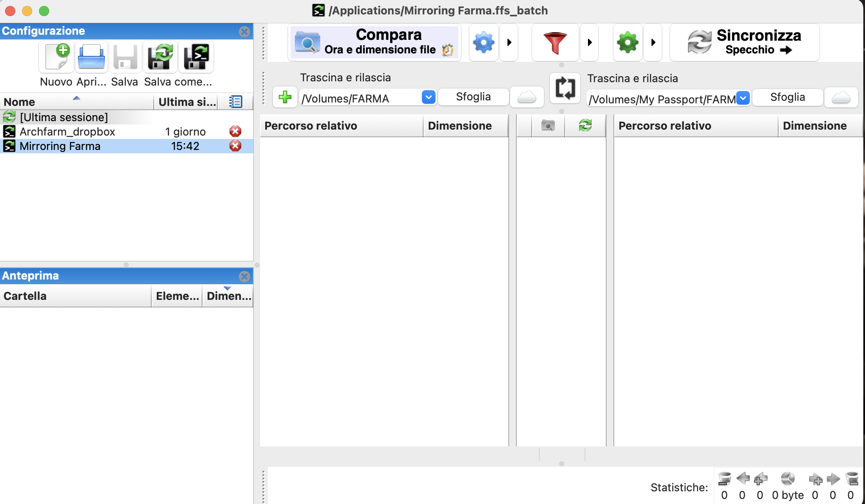865x504 pixels.
Task: Click the 1 giorno last sync value
Action: point(185,132)
